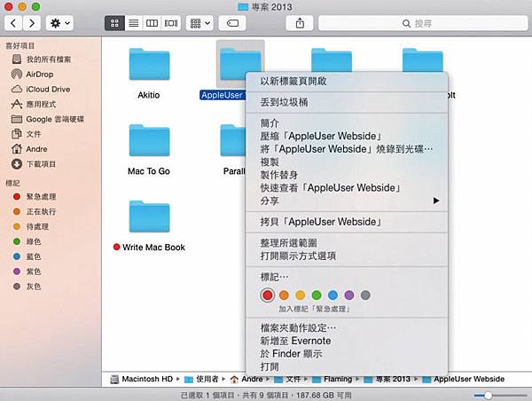Open Google 雲端硬碟 in the sidebar
The width and height of the screenshot is (532, 401).
(48, 119)
